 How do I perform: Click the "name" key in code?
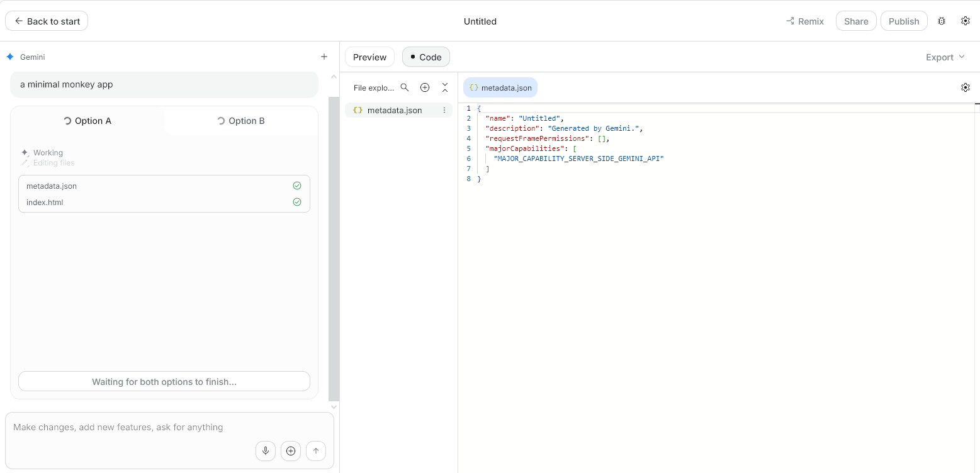(497, 118)
